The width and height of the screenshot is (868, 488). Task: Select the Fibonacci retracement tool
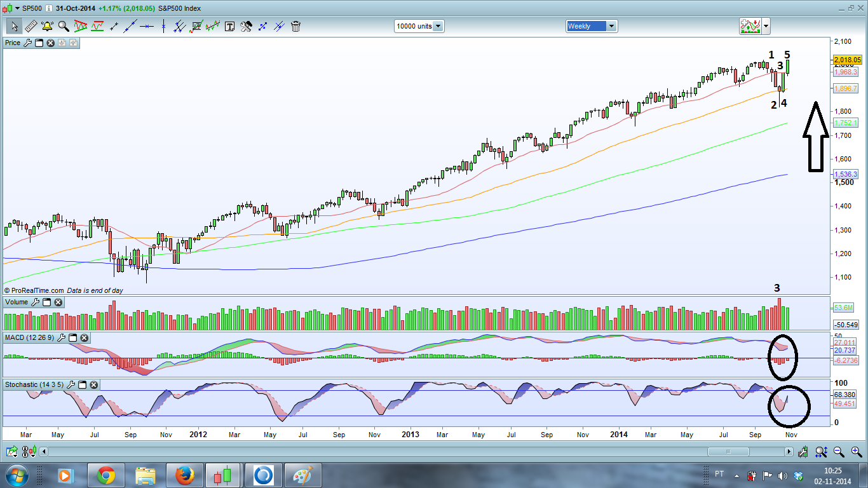point(196,26)
